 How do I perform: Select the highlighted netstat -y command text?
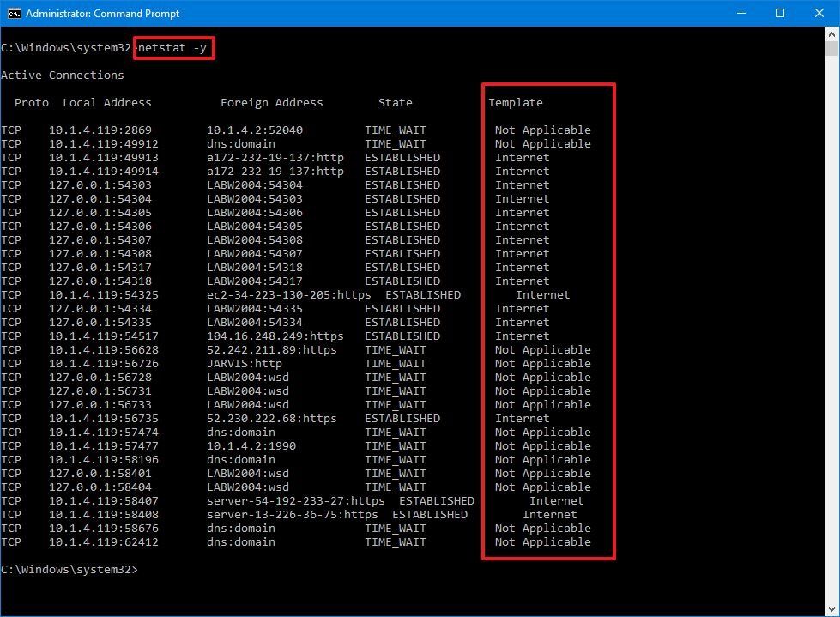point(173,48)
